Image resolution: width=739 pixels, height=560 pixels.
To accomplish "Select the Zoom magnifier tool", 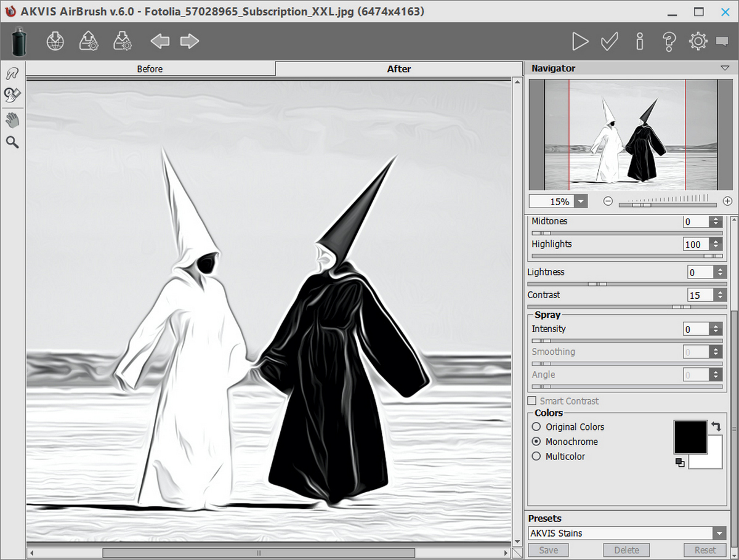I will tap(12, 143).
